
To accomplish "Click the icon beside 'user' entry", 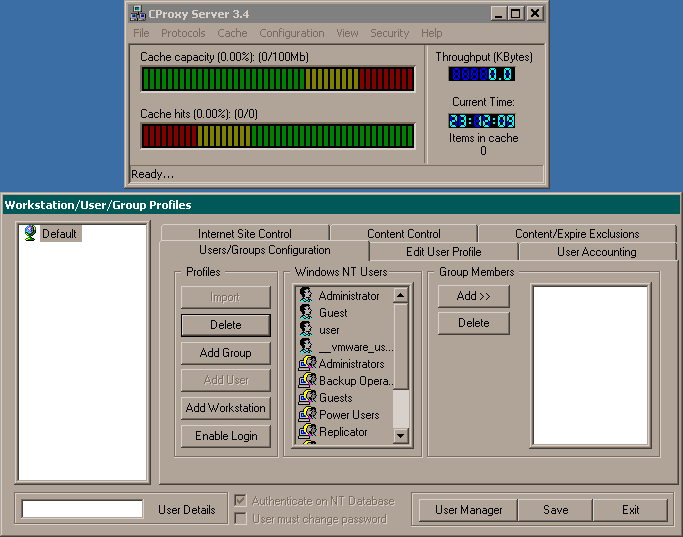I will tap(306, 329).
